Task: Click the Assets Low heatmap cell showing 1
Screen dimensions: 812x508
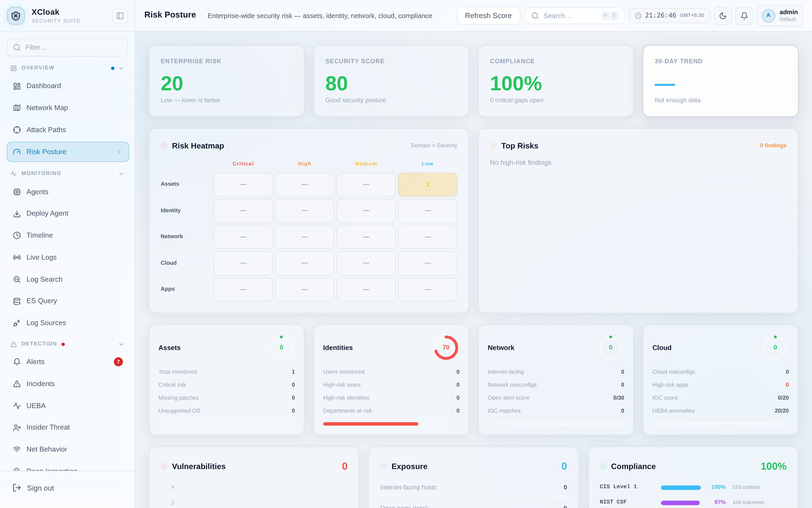Action: (x=427, y=185)
